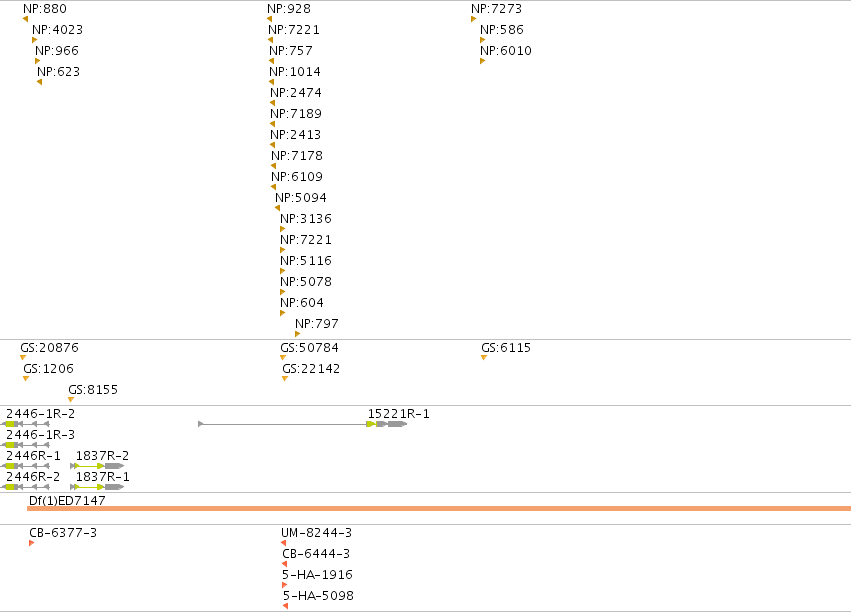This screenshot has height=612, width=851.
Task: Click the NP:604 arrow marker
Action: 282,313
